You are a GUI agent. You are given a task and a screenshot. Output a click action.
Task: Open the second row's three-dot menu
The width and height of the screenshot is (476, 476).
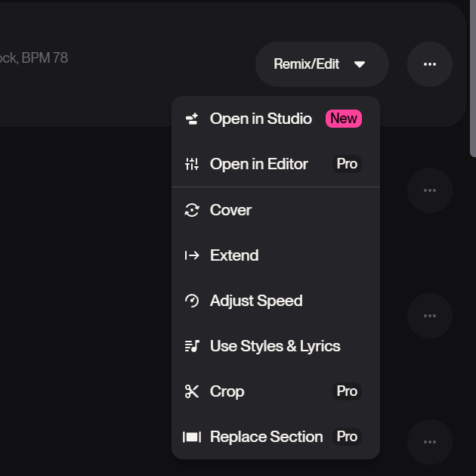click(430, 190)
